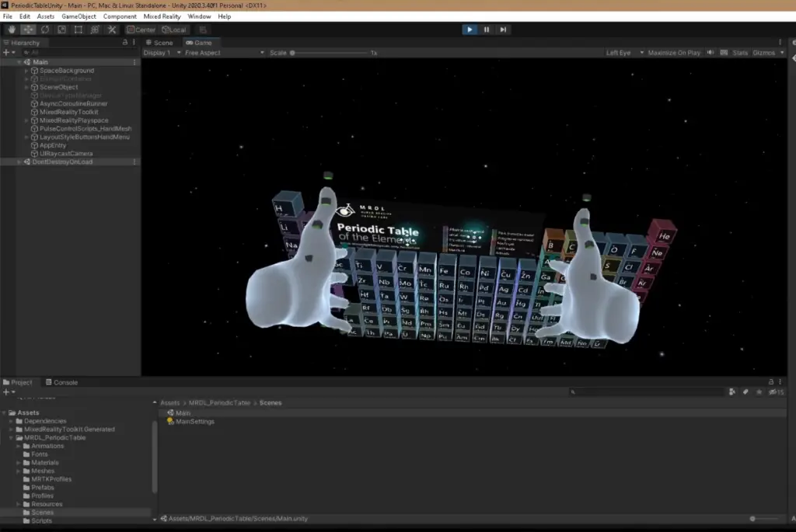
Task: Select the Hand tool in toolbar
Action: point(11,30)
